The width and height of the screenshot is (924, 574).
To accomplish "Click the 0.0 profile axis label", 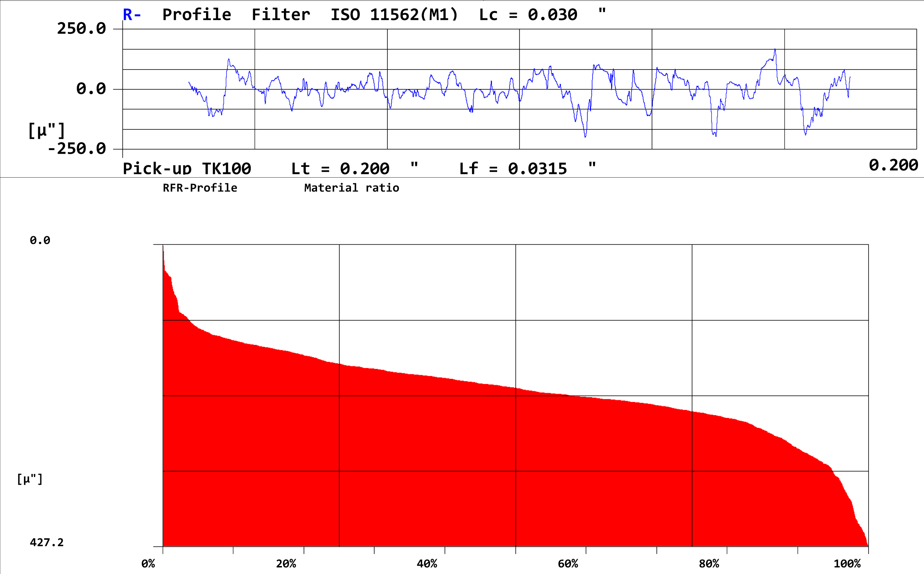I will pos(91,89).
